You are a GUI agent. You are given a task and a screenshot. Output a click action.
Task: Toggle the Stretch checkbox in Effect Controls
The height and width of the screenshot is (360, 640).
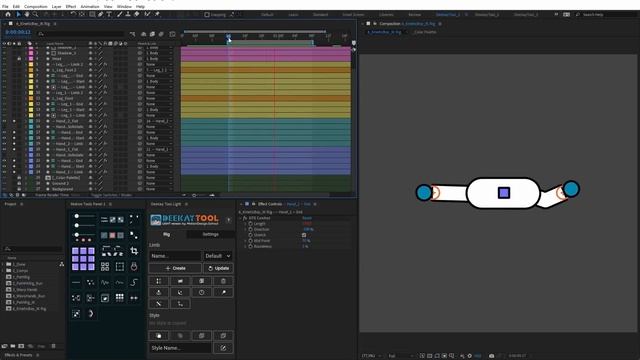point(304,235)
